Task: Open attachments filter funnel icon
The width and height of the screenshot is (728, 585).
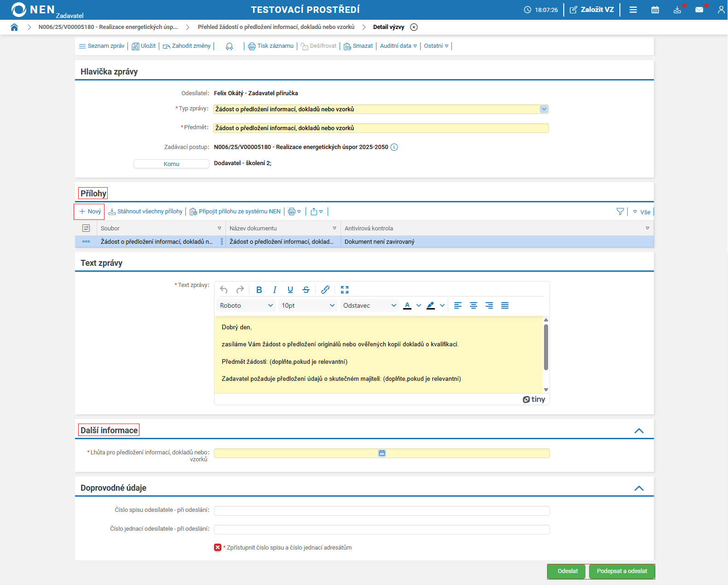Action: coord(620,212)
